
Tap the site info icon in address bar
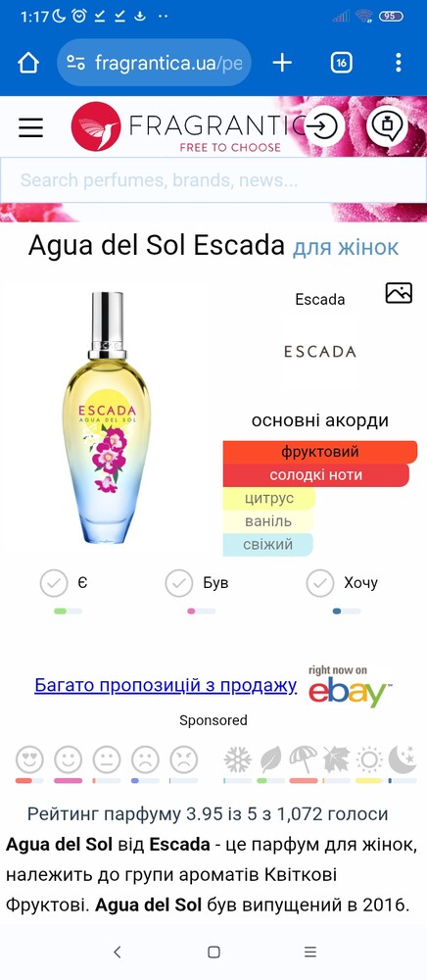tap(75, 63)
